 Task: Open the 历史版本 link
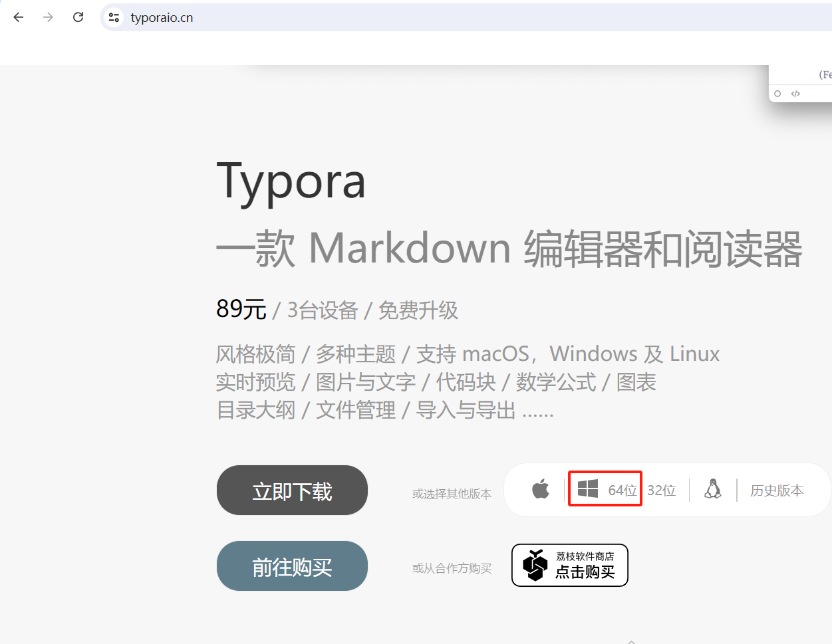click(777, 490)
